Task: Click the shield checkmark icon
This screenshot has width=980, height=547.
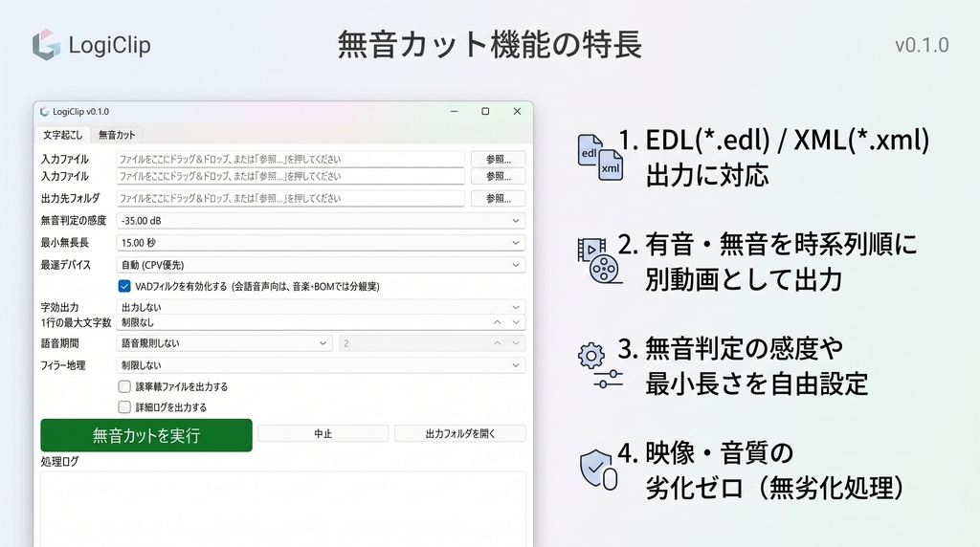Action: pos(599,469)
